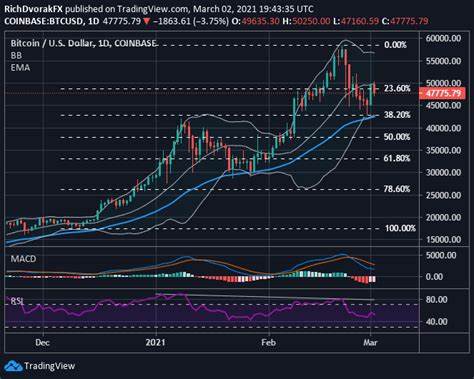Viewport: 474px width, 379px height.
Task: Click the 38.20% Fibonacci level label
Action: pos(397,115)
